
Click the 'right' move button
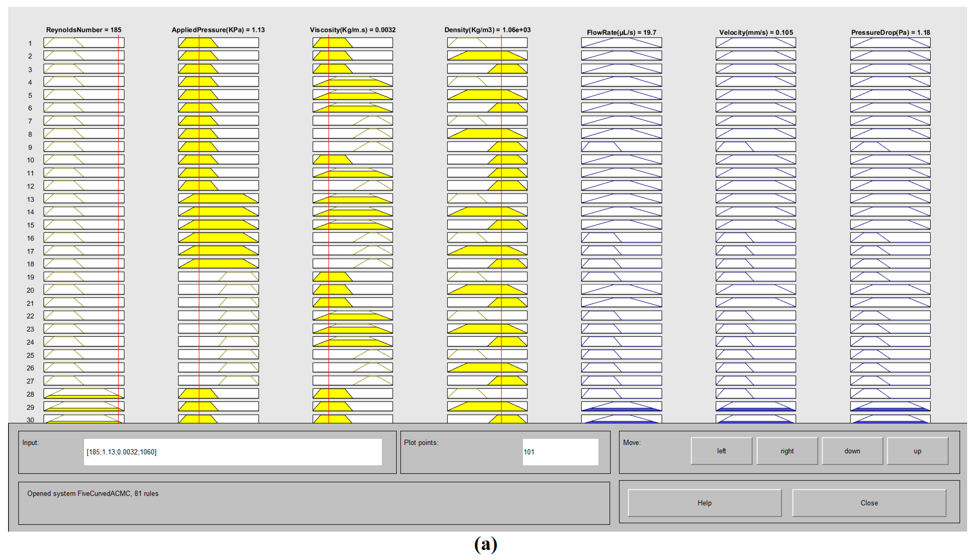point(787,451)
